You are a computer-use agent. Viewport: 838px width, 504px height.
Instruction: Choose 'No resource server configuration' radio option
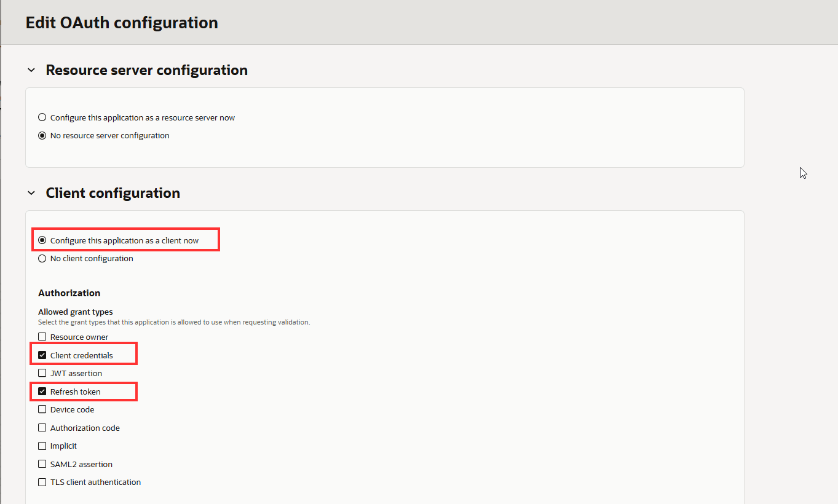click(x=42, y=136)
